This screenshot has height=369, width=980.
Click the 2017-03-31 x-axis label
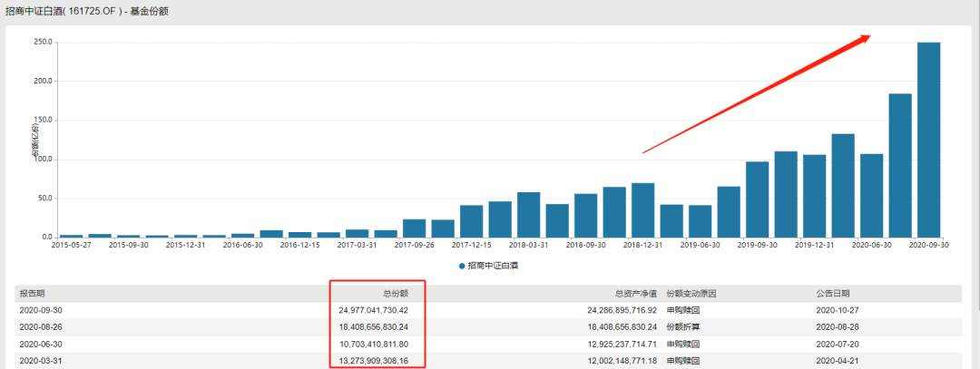tap(357, 246)
